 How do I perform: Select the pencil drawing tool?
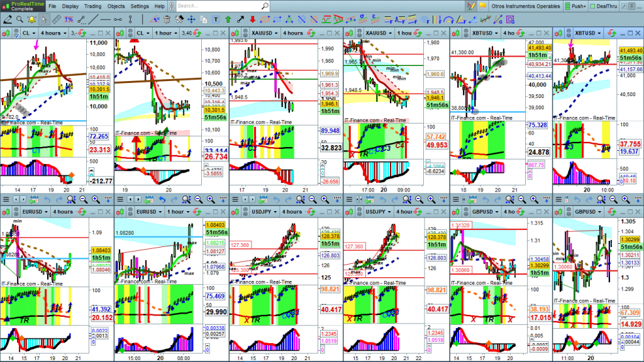pos(7,19)
